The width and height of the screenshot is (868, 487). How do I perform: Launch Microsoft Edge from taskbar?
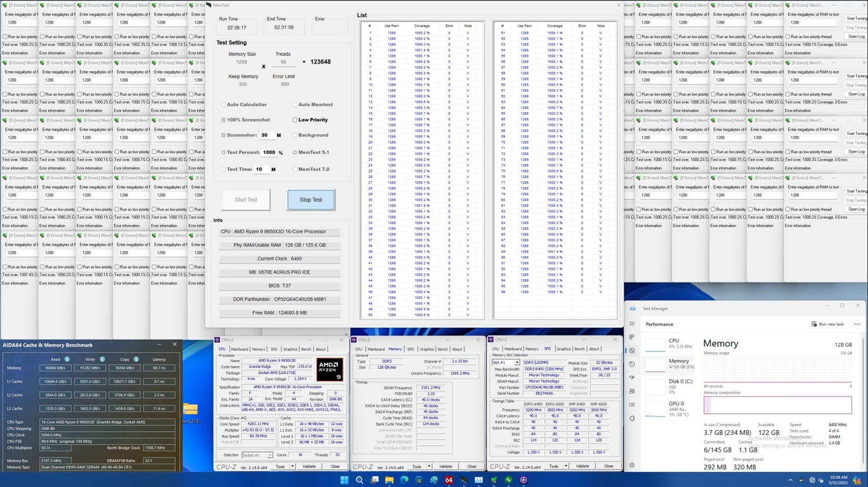(x=404, y=479)
